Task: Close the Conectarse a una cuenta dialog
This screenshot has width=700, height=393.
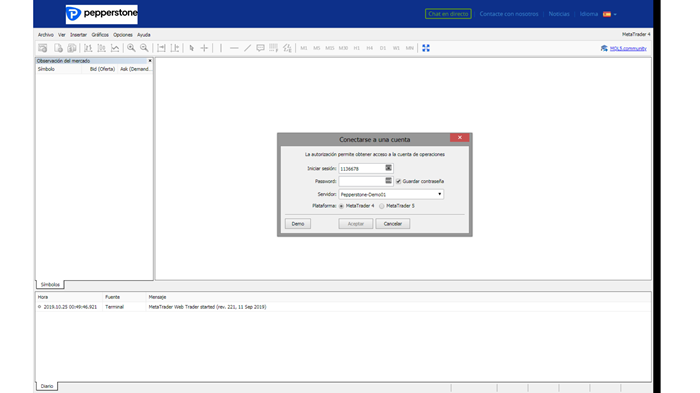Action: tap(459, 138)
